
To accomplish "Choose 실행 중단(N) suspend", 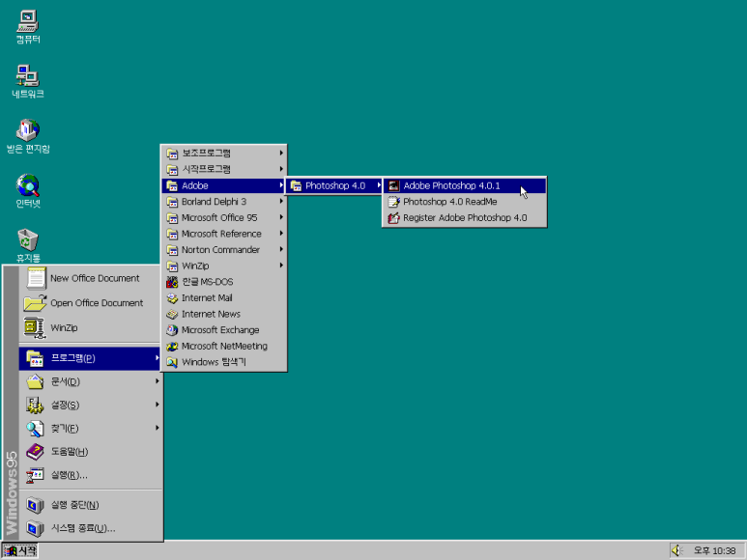I will click(x=91, y=505).
